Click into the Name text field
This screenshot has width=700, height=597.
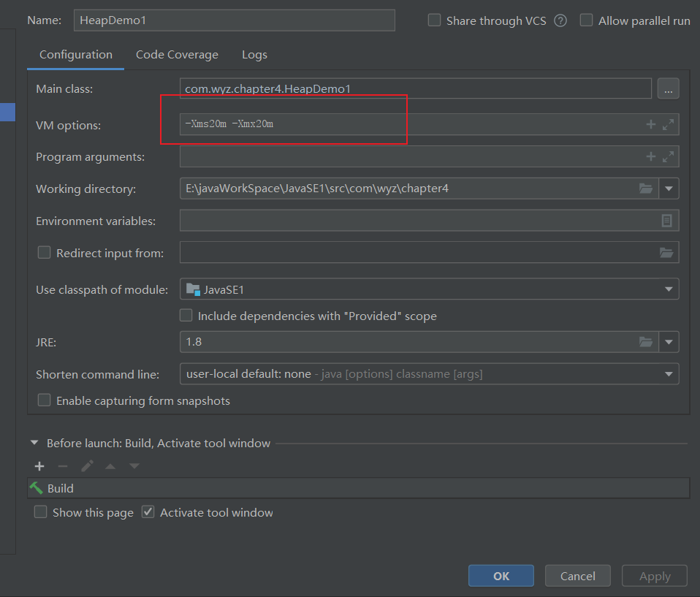tap(234, 20)
